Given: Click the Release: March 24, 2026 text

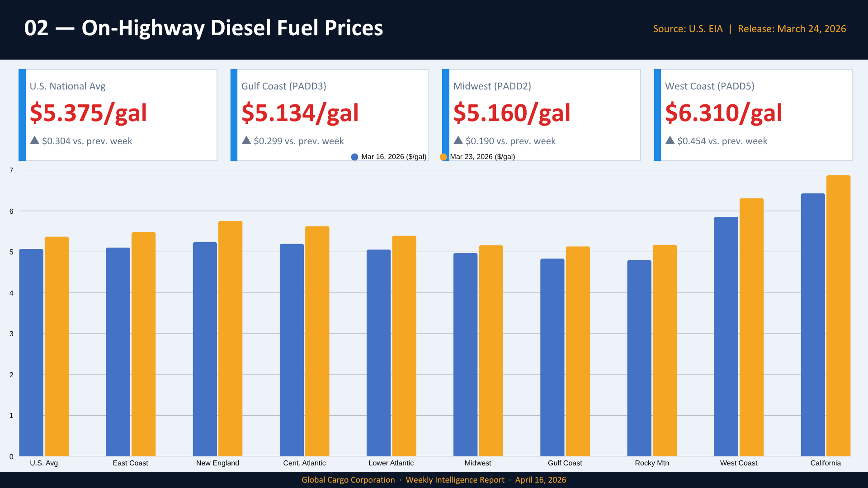Looking at the screenshot, I should [x=792, y=29].
